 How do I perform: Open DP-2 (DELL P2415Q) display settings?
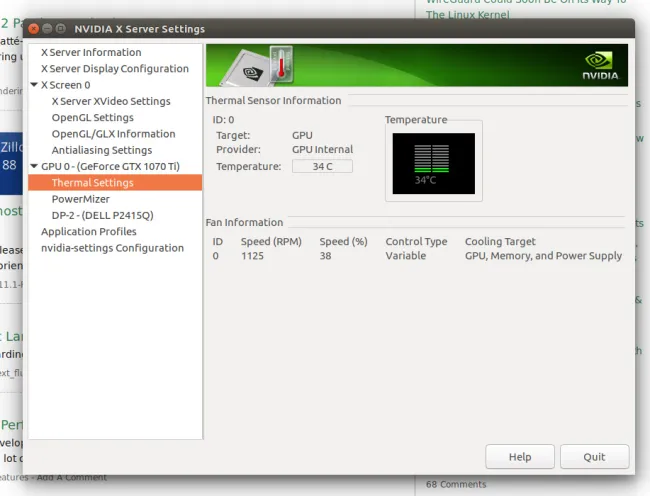[x=102, y=215]
